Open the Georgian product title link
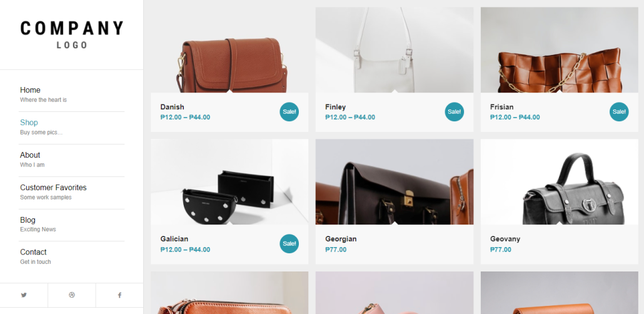Viewport: 644px width, 314px height. 341,239
